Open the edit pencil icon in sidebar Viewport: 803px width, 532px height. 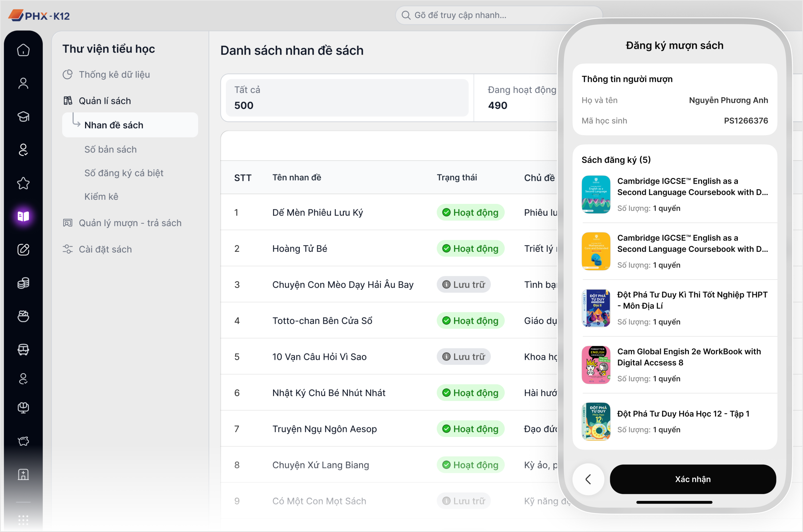pyautogui.click(x=23, y=249)
